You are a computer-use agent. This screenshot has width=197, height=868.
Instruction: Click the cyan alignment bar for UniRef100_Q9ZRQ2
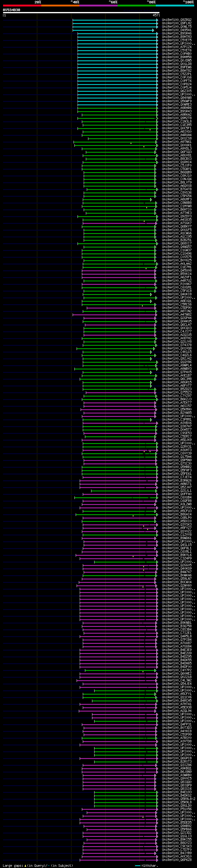coord(115,20)
